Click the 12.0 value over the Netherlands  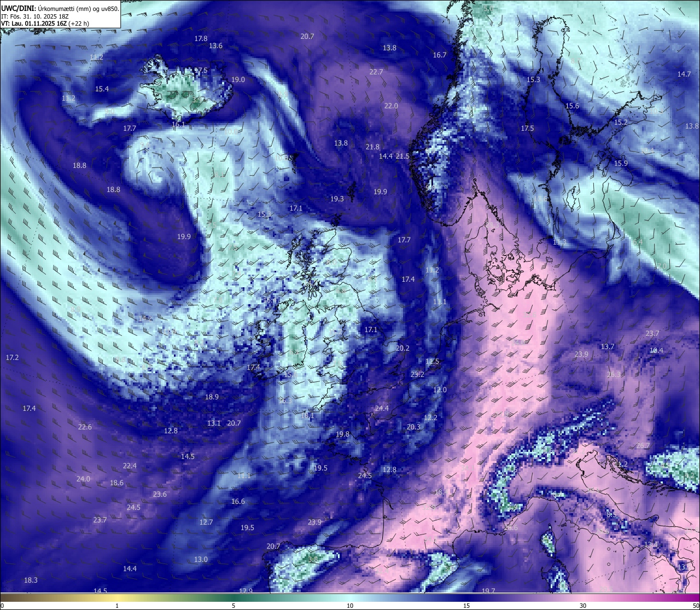(x=440, y=390)
